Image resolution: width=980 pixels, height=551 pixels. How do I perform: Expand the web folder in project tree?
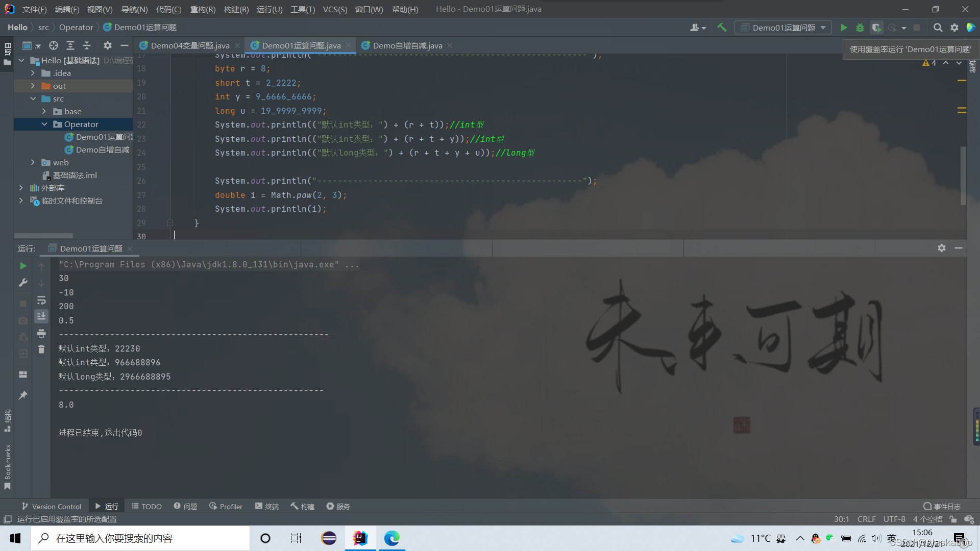click(x=33, y=162)
